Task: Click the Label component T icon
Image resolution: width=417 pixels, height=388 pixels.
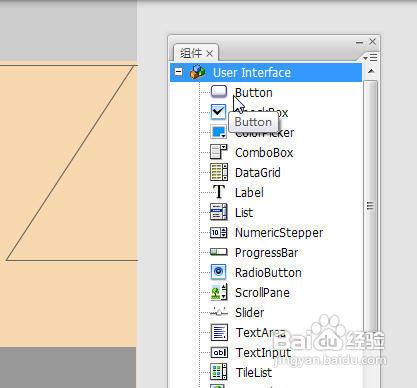Action: (x=219, y=192)
